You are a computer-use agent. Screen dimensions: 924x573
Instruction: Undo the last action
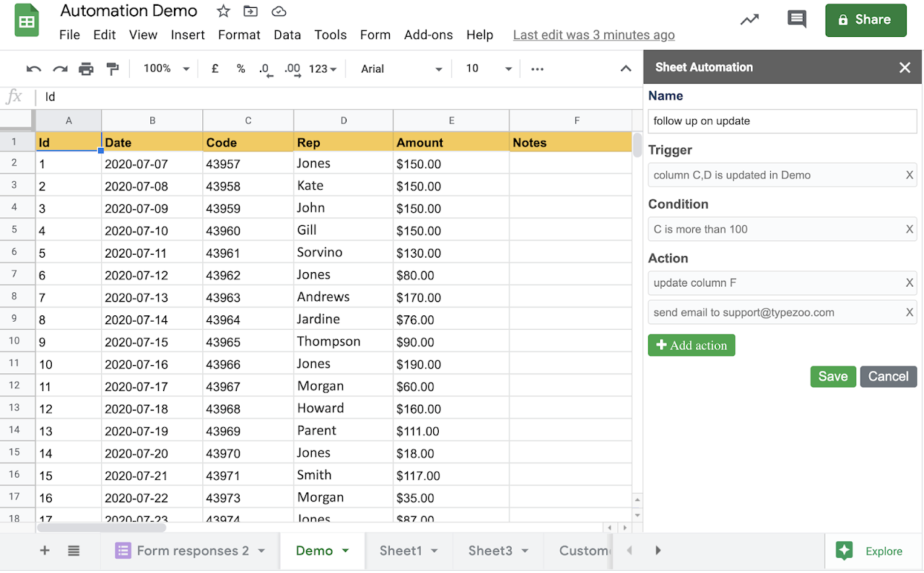(33, 69)
